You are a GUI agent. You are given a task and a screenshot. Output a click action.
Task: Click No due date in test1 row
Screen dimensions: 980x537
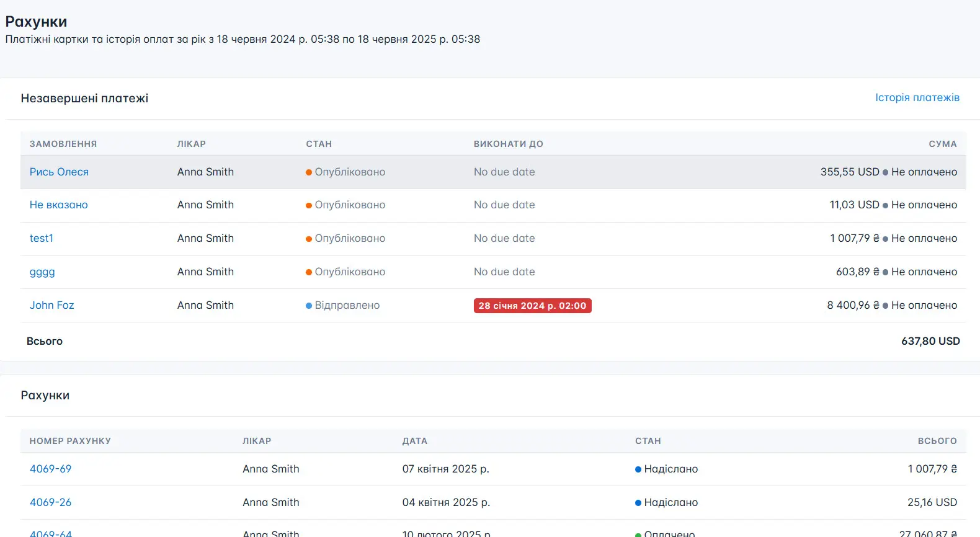[x=504, y=238]
